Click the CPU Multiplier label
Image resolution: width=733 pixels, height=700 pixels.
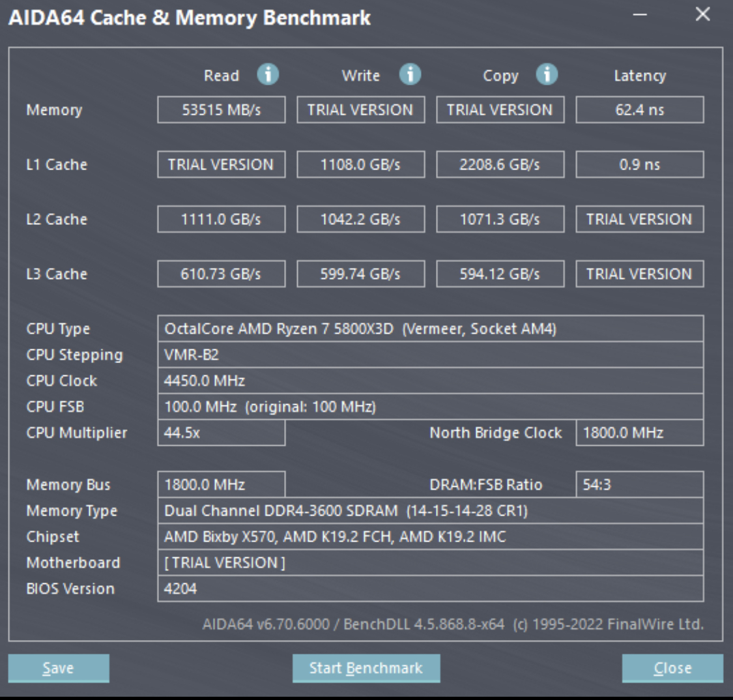(76, 433)
